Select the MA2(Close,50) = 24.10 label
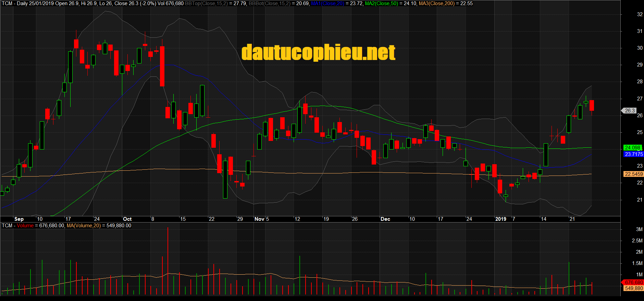The height and width of the screenshot is (301, 644). pos(391,3)
